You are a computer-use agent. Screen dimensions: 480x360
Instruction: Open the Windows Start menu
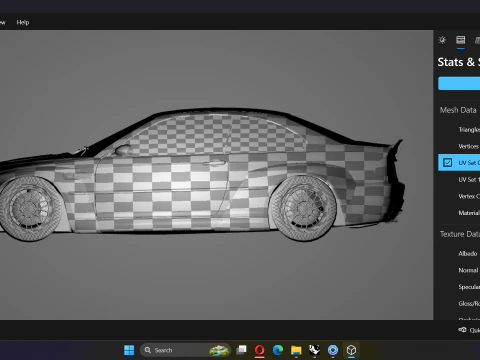129,350
